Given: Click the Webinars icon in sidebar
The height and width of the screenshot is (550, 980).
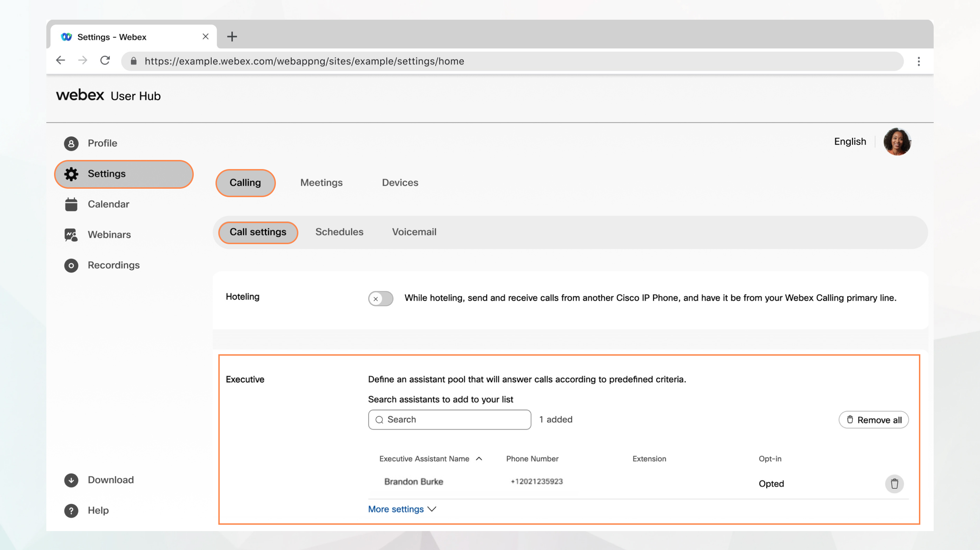Looking at the screenshot, I should point(71,235).
